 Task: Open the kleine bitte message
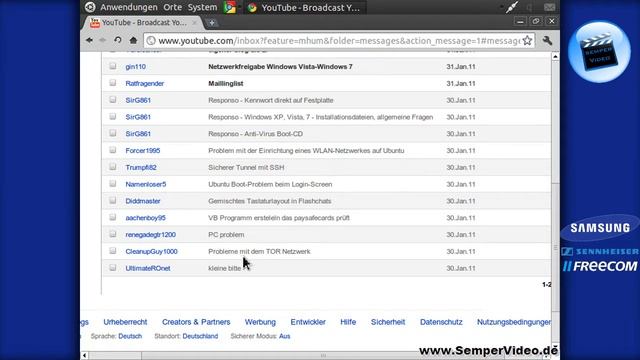point(224,268)
